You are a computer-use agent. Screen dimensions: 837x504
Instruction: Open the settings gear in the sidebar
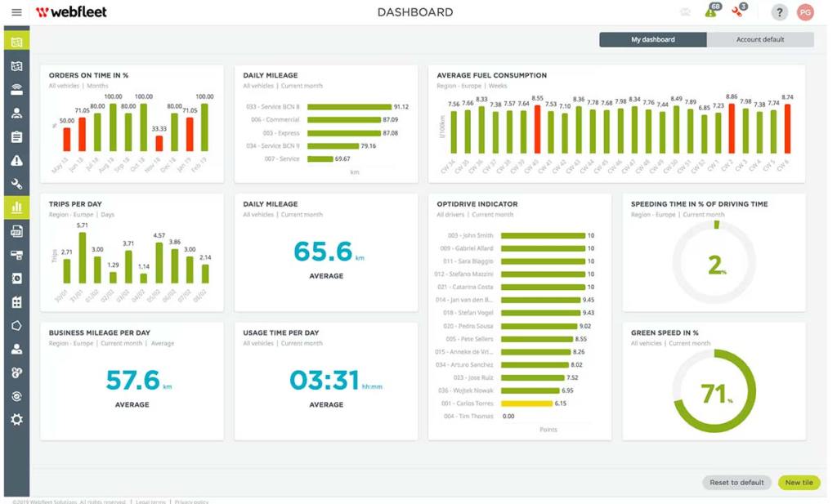[x=16, y=420]
